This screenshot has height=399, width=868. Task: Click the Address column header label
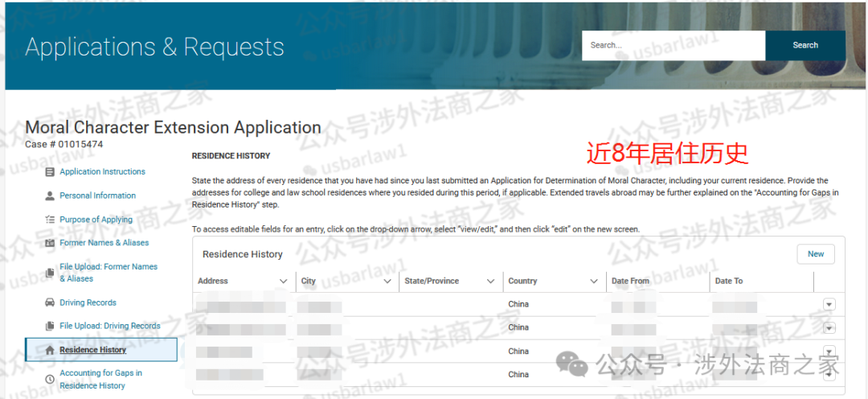(212, 281)
